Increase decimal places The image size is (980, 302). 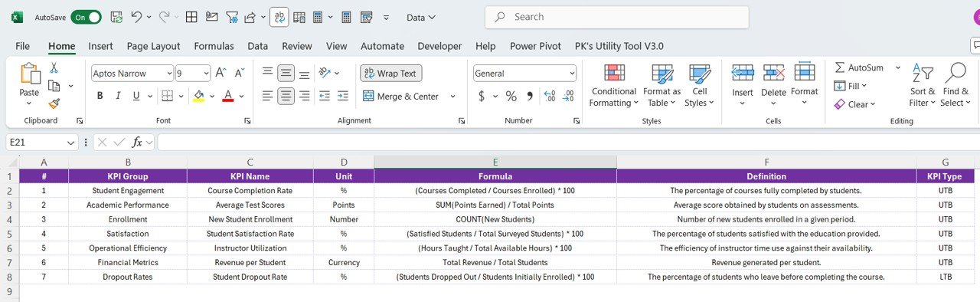[549, 96]
